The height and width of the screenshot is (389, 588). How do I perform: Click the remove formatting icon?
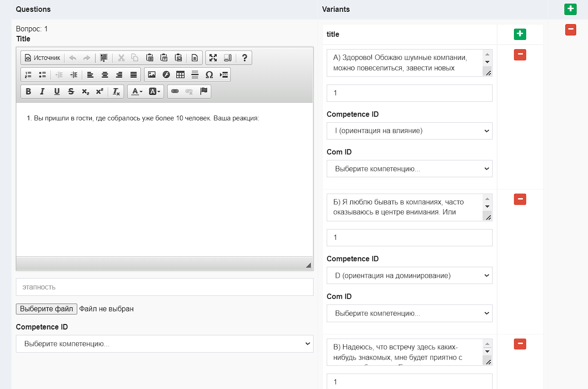(116, 91)
